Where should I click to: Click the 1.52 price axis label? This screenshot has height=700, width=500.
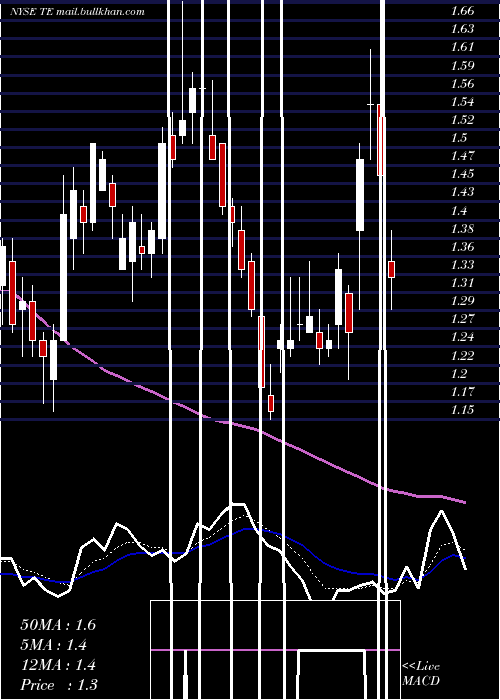[462, 120]
